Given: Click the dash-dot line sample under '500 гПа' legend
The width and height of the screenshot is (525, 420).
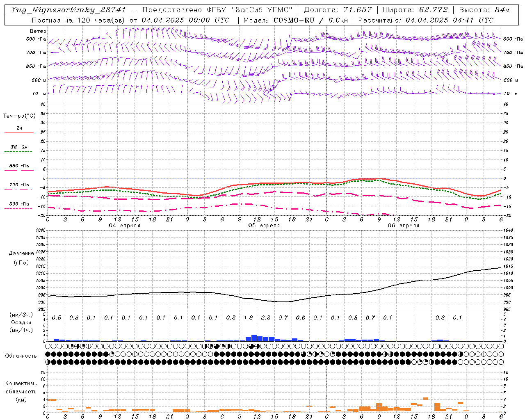Looking at the screenshot, I should point(19,208).
